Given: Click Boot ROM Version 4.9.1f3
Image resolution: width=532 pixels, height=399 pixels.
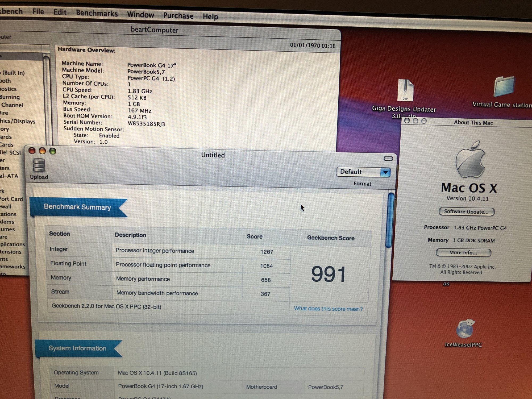Looking at the screenshot, I should (137, 117).
